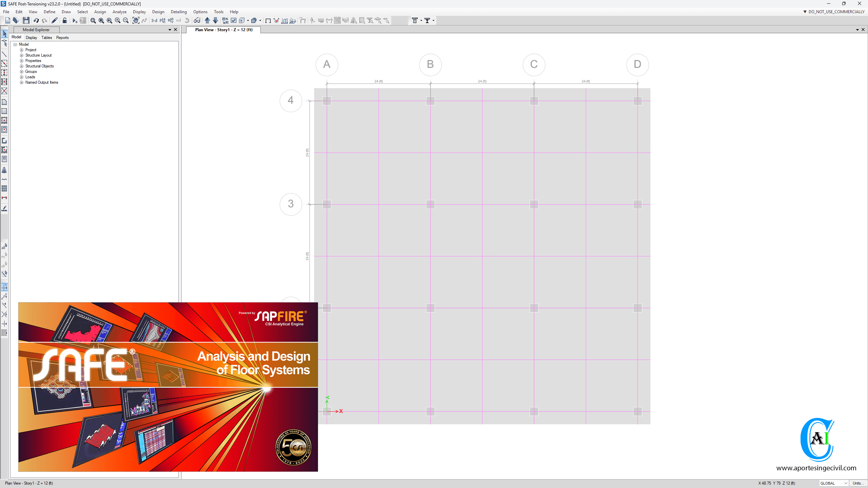868x488 pixels.
Task: Expand the Structure Layout tree node
Action: 22,55
